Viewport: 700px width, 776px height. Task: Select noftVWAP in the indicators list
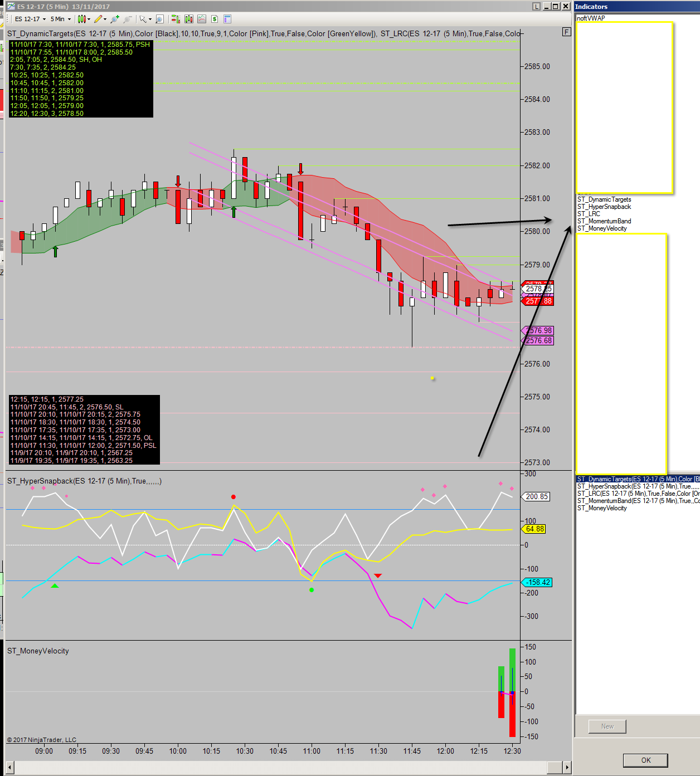pyautogui.click(x=591, y=18)
